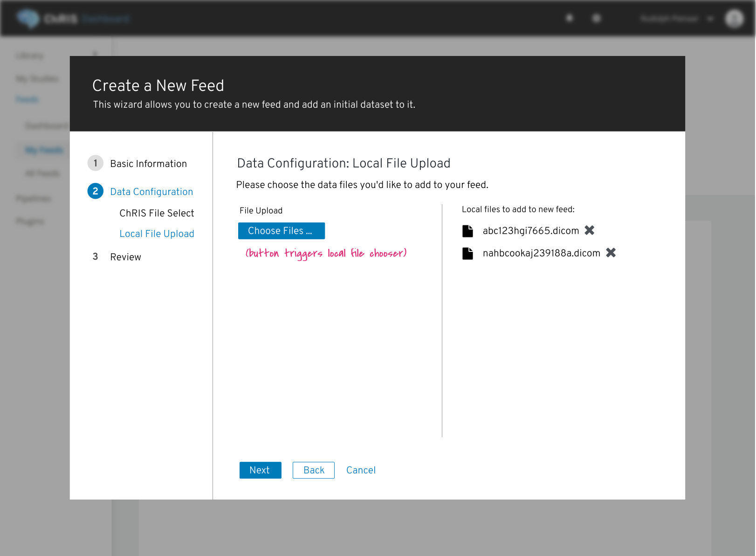Viewport: 756px width, 556px height.
Task: Click the Cancel link
Action: coord(361,470)
